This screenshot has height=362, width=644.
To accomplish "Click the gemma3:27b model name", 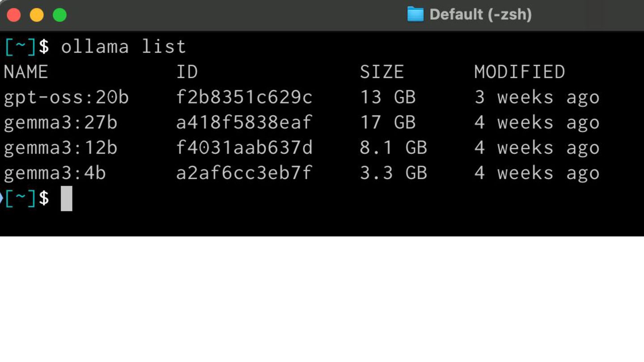I will tap(60, 122).
